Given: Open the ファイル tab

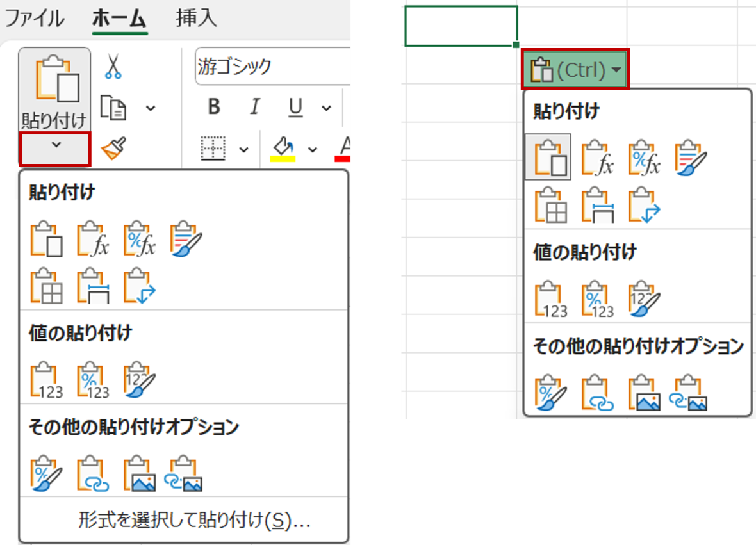Looking at the screenshot, I should 34,19.
